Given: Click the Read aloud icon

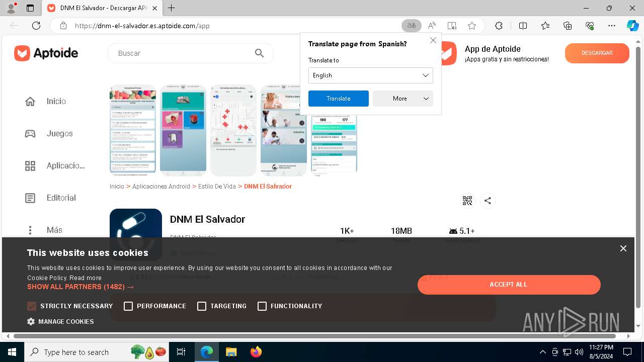Looking at the screenshot, I should pyautogui.click(x=432, y=26).
